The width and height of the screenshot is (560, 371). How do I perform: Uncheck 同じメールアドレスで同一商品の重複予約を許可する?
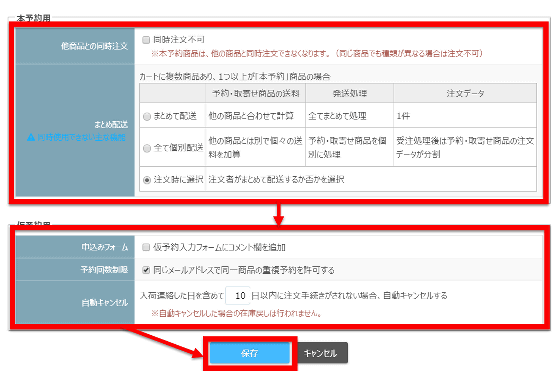point(146,270)
